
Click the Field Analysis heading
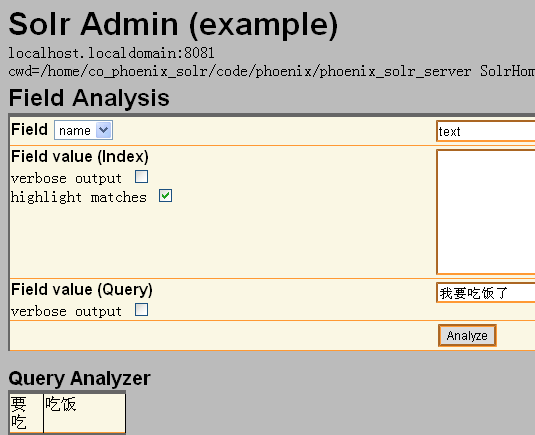tap(89, 98)
